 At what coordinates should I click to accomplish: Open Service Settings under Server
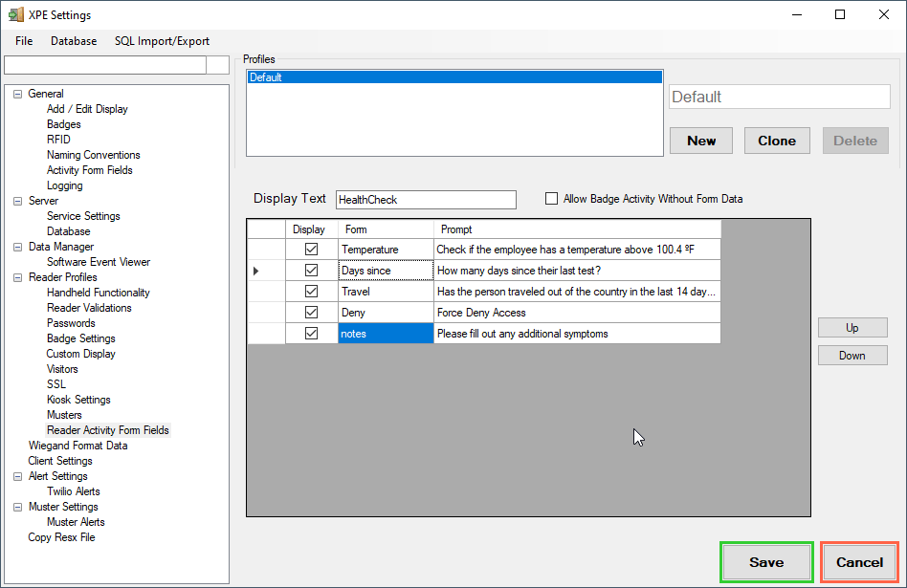(83, 216)
